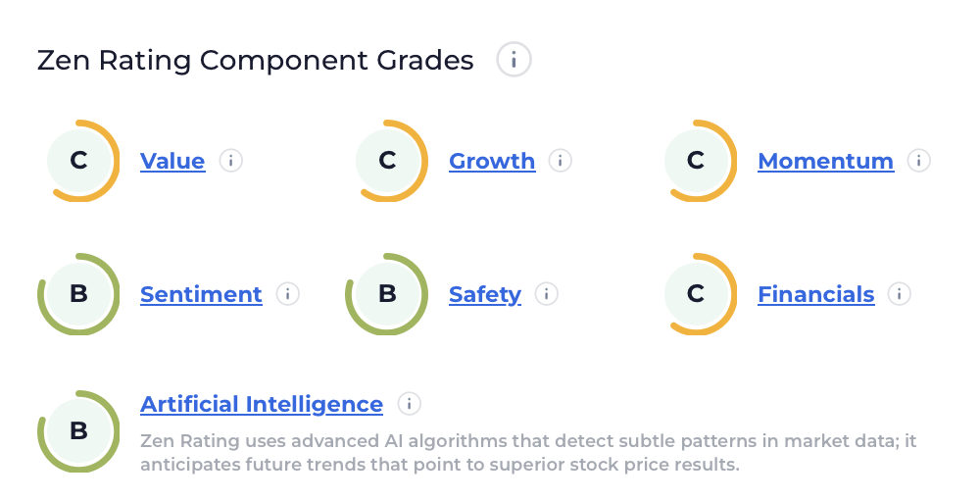Screen dimensions: 980x500
Task: Show info icon beside Artificial Intelligence
Action: (x=409, y=404)
